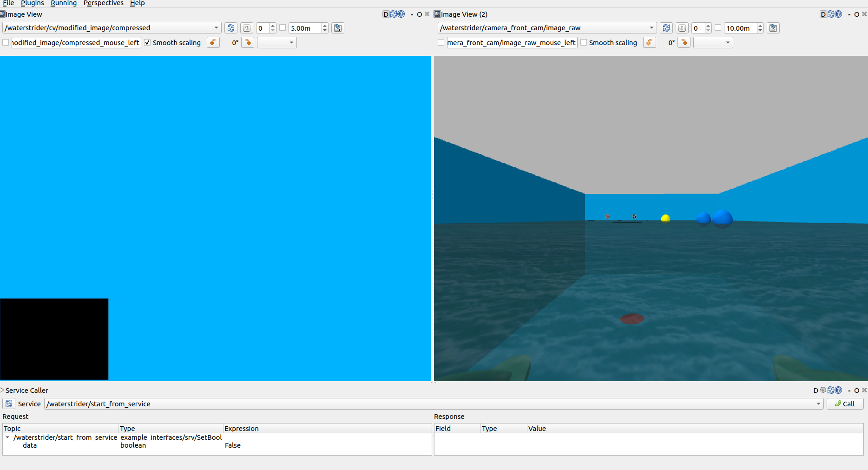Rotate image right in Image View (2)
This screenshot has height=470, width=868.
(x=684, y=42)
